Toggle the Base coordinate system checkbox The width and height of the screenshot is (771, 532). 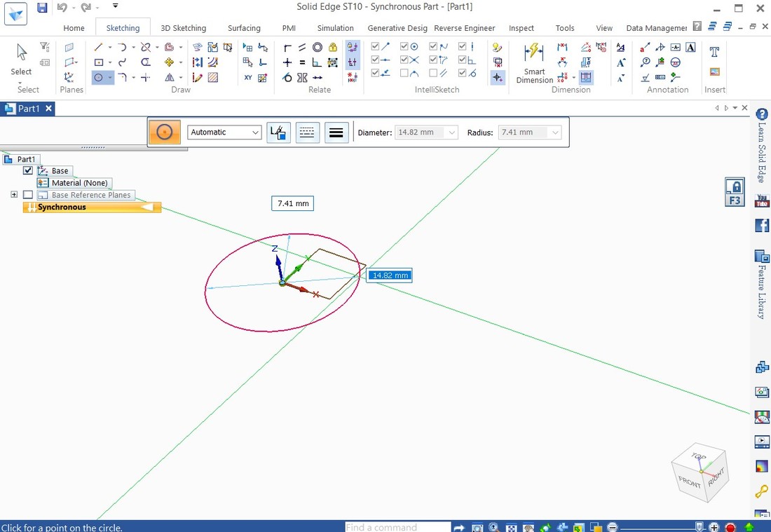click(28, 170)
